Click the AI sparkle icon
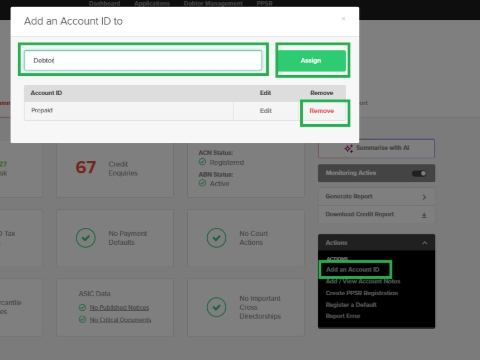Image resolution: width=480 pixels, height=360 pixels. pos(349,148)
